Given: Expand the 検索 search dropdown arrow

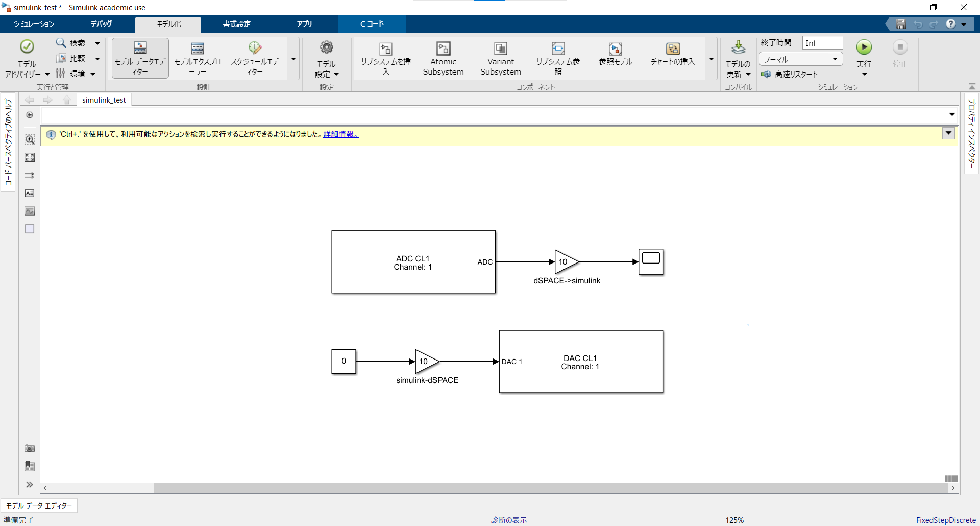Looking at the screenshot, I should point(97,43).
